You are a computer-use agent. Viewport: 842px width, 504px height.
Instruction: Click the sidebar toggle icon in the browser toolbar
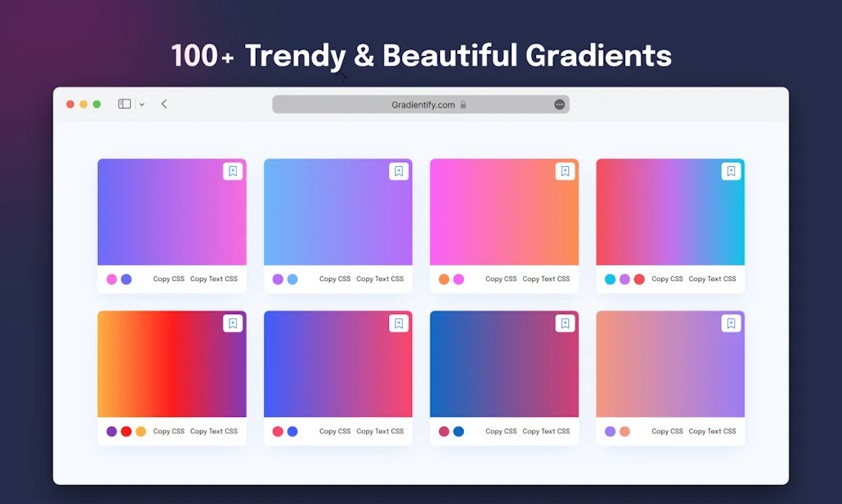[123, 104]
